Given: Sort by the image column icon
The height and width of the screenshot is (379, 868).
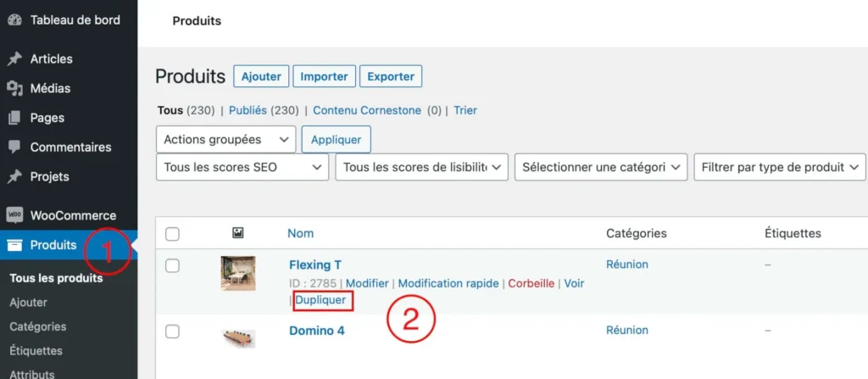Looking at the screenshot, I should pyautogui.click(x=238, y=233).
